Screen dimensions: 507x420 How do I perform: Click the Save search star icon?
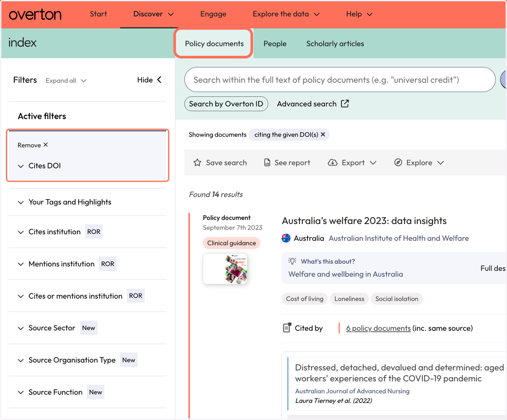pyautogui.click(x=197, y=163)
